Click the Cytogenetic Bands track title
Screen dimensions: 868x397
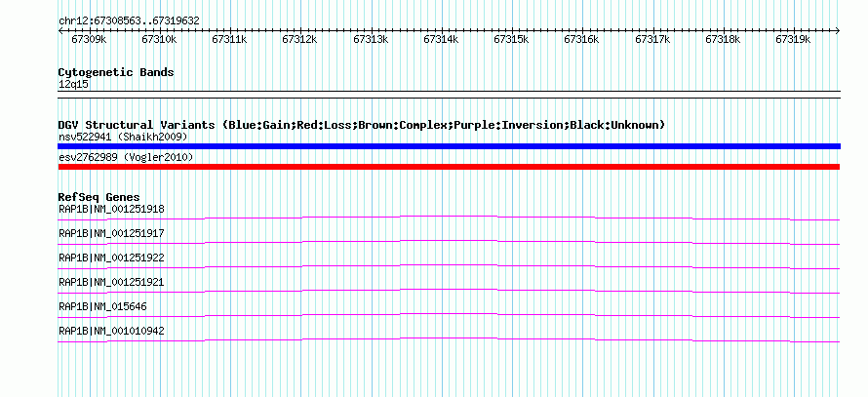pos(116,72)
